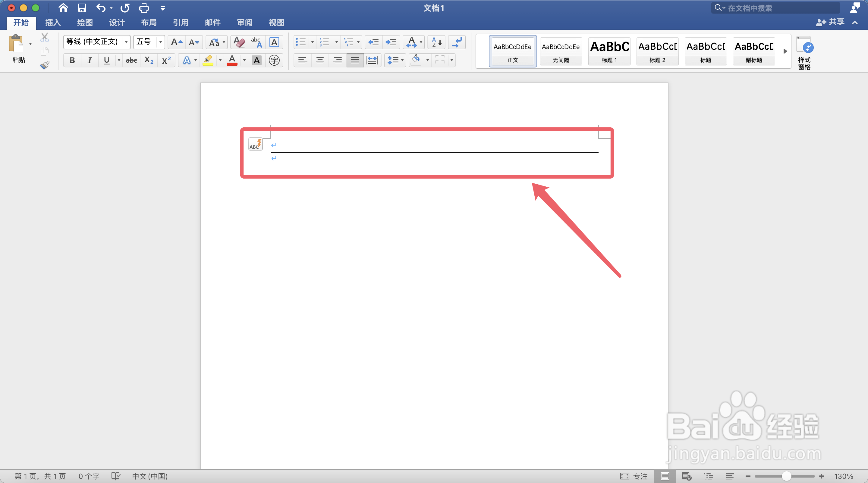The width and height of the screenshot is (868, 483).
Task: Open the 引用 tab
Action: click(181, 23)
